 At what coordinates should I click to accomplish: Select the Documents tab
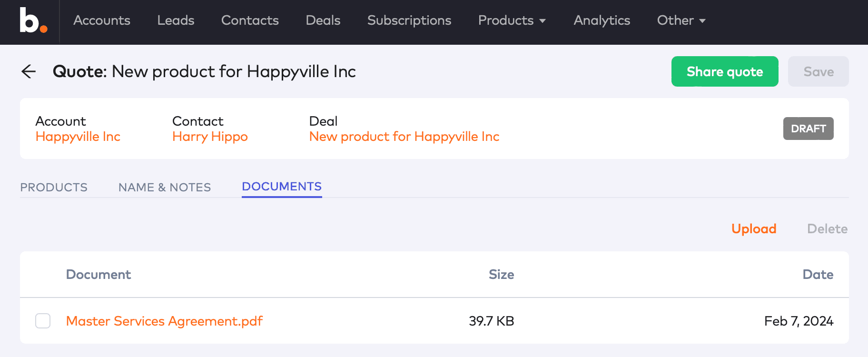282,187
